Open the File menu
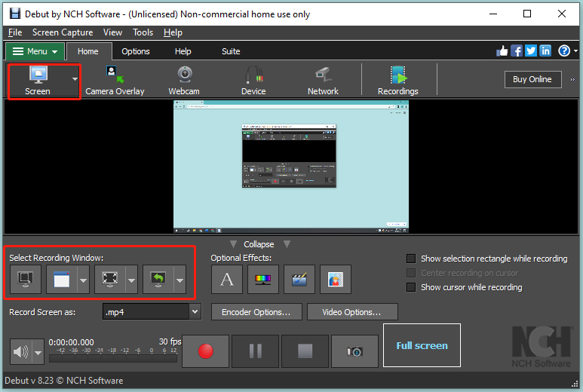This screenshot has height=392, width=583. click(15, 32)
